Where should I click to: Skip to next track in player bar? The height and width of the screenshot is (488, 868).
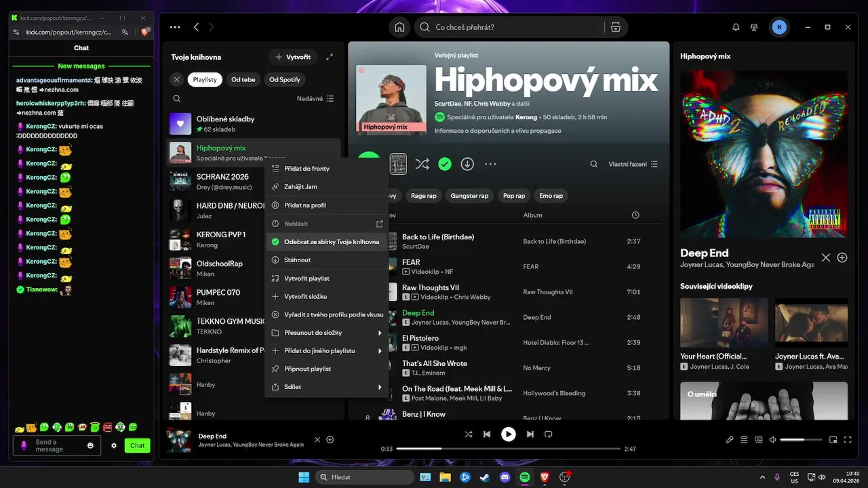[530, 434]
